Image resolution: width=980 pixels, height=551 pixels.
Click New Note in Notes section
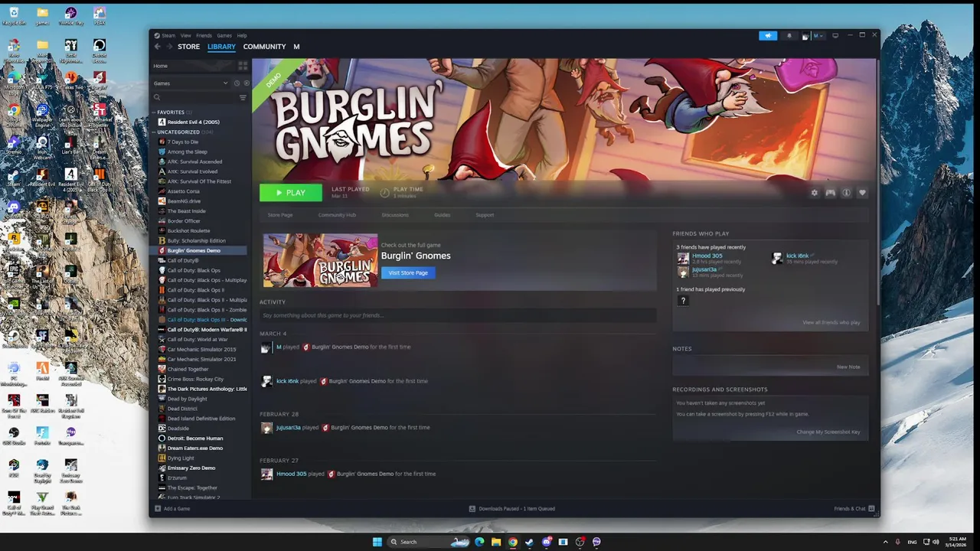click(x=848, y=367)
